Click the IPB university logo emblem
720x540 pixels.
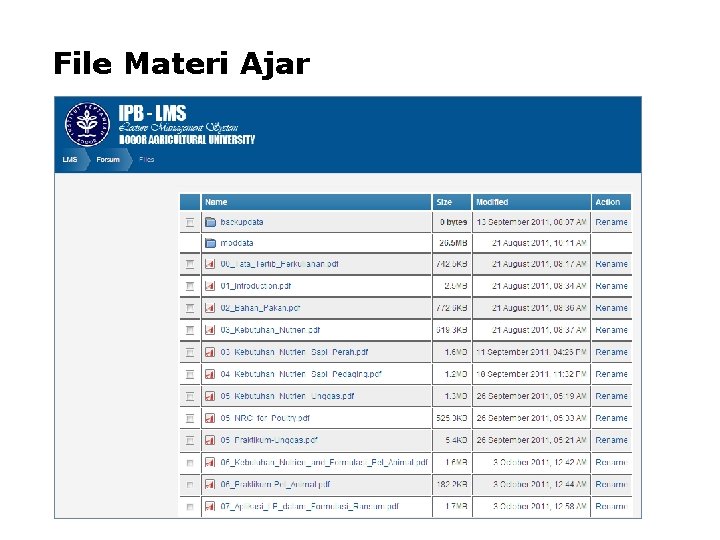pyautogui.click(x=87, y=124)
